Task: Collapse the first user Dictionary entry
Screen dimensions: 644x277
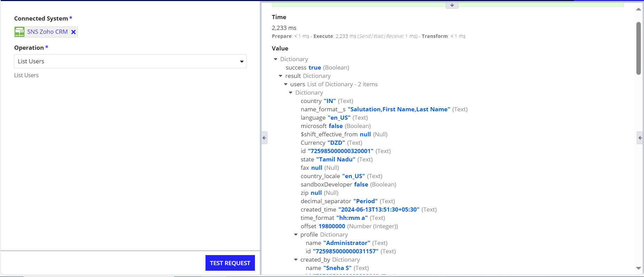Action: [x=290, y=93]
